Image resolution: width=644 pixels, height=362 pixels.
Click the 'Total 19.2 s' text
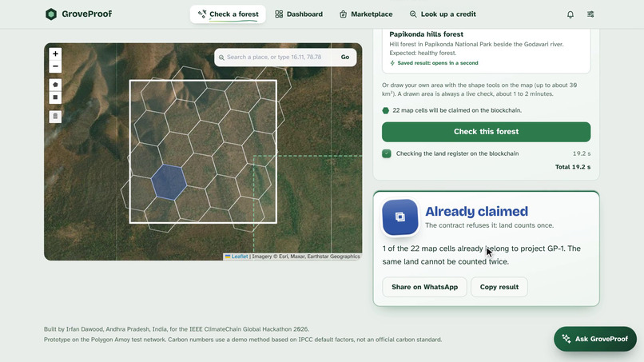point(573,167)
